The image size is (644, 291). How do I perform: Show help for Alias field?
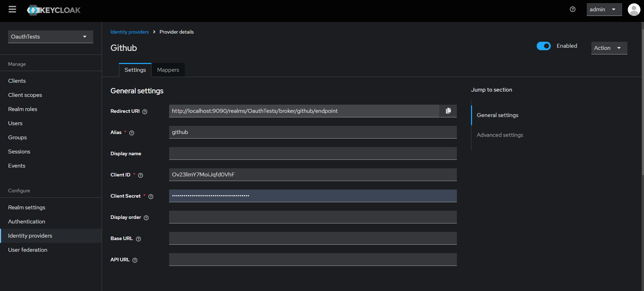coord(132,133)
